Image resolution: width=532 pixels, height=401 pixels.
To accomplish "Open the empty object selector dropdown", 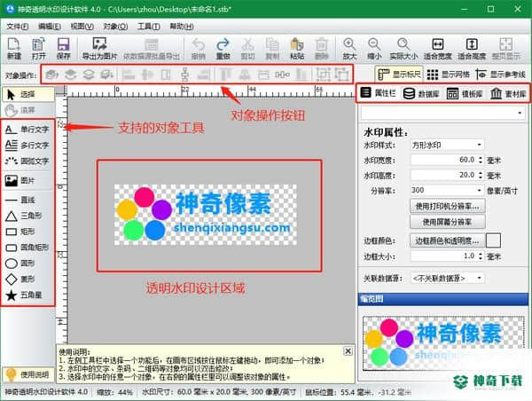I will point(443,113).
